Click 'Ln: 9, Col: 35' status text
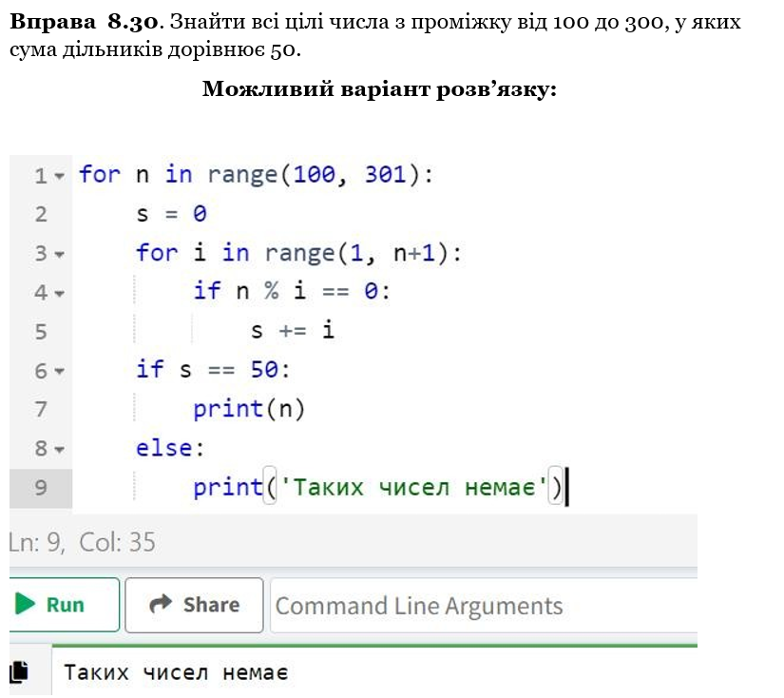Image resolution: width=784 pixels, height=698 pixels. (83, 542)
